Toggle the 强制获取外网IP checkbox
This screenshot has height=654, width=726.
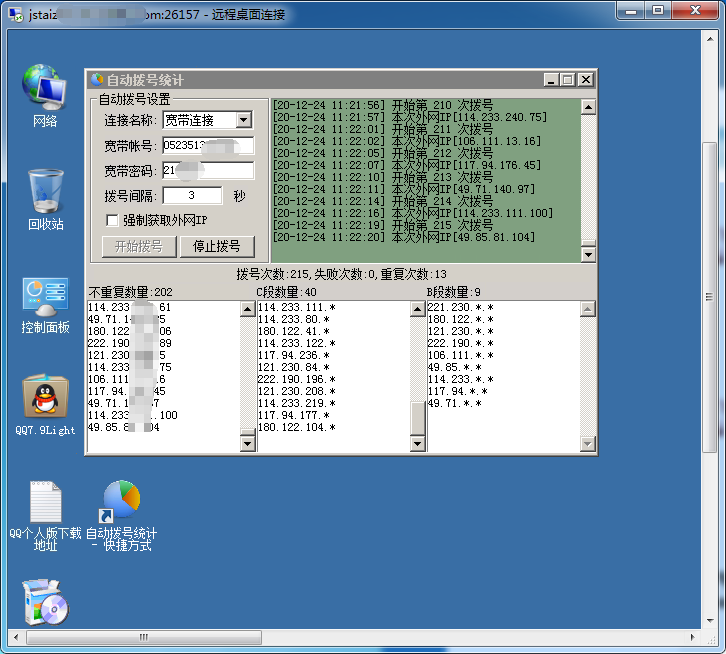pyautogui.click(x=112, y=220)
